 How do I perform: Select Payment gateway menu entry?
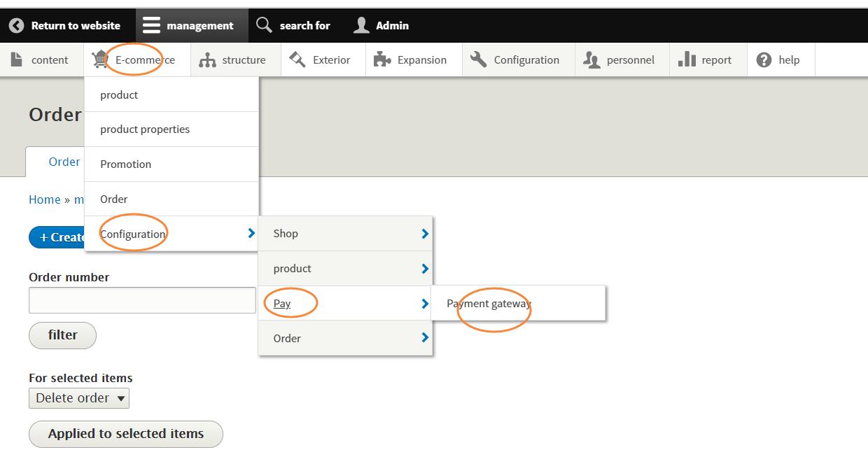[x=489, y=304]
